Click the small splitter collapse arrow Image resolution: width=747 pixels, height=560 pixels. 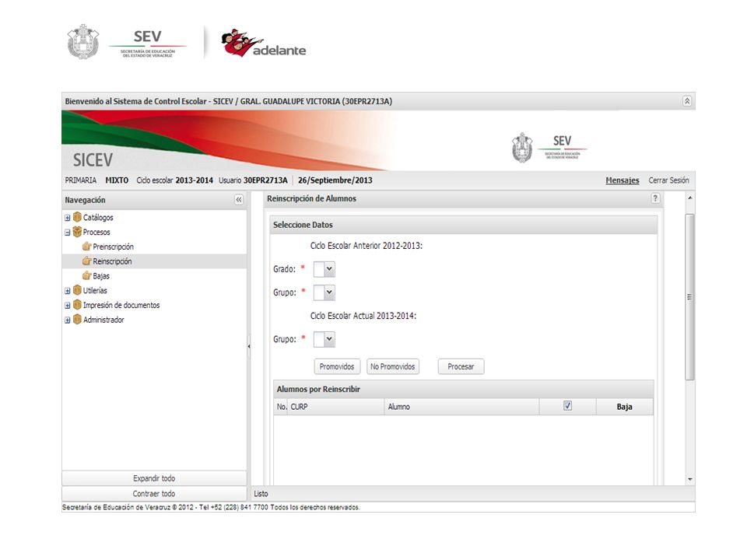click(249, 346)
